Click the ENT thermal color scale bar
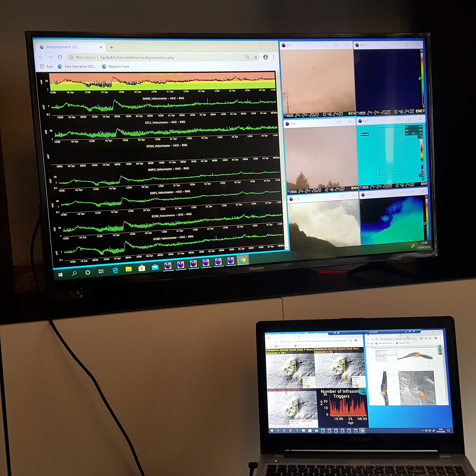This screenshot has height=476, width=476. tap(422, 155)
